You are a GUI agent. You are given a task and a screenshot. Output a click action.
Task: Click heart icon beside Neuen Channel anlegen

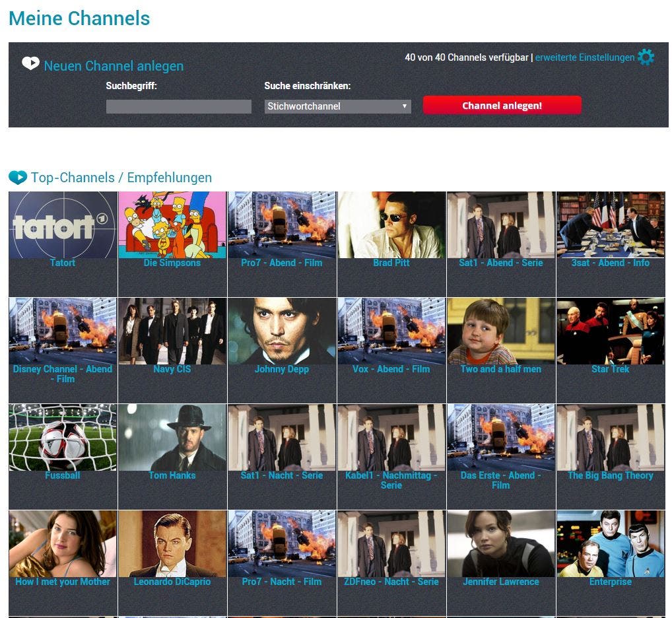(x=30, y=63)
